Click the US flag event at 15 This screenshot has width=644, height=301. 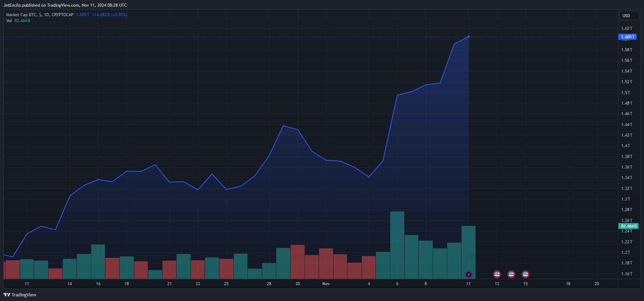click(x=525, y=274)
